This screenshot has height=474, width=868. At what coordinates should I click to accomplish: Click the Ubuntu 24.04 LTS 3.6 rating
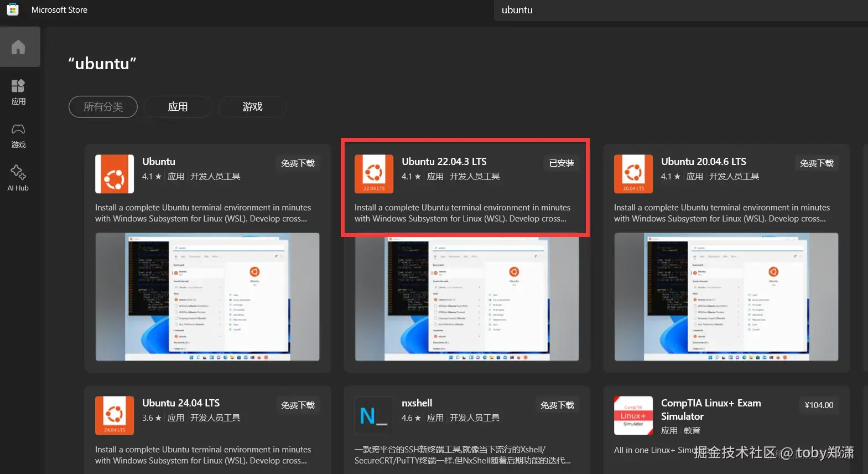152,418
